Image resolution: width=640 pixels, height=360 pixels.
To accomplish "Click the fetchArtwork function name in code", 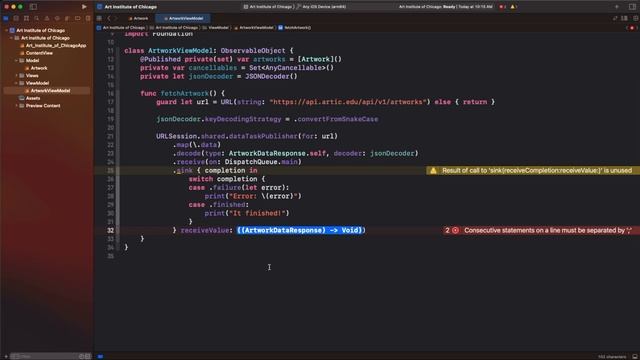I will (184, 93).
